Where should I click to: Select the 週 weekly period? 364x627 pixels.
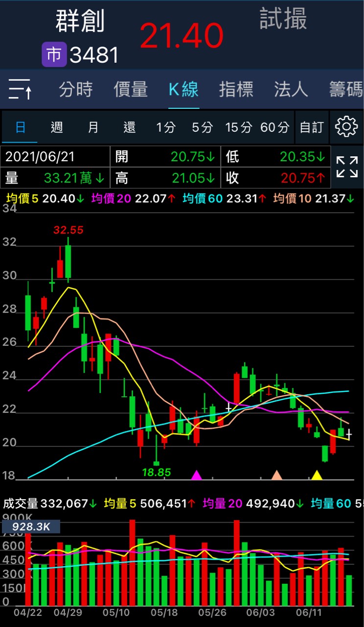pyautogui.click(x=57, y=128)
